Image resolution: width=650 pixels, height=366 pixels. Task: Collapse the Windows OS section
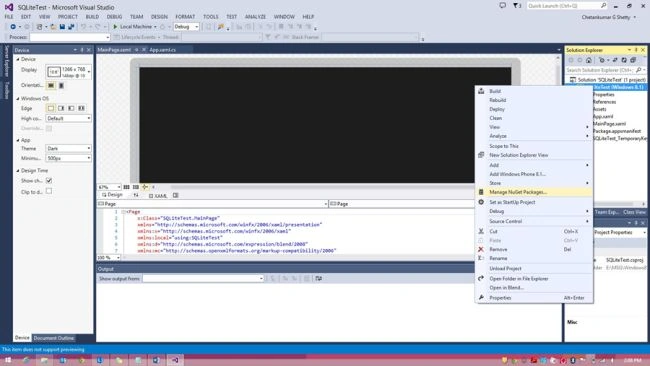pos(18,99)
